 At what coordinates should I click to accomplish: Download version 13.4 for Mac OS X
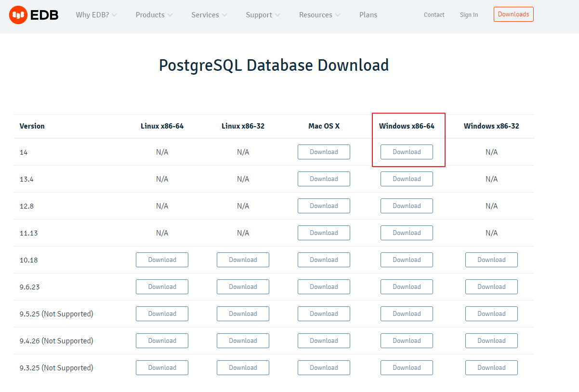(324, 179)
